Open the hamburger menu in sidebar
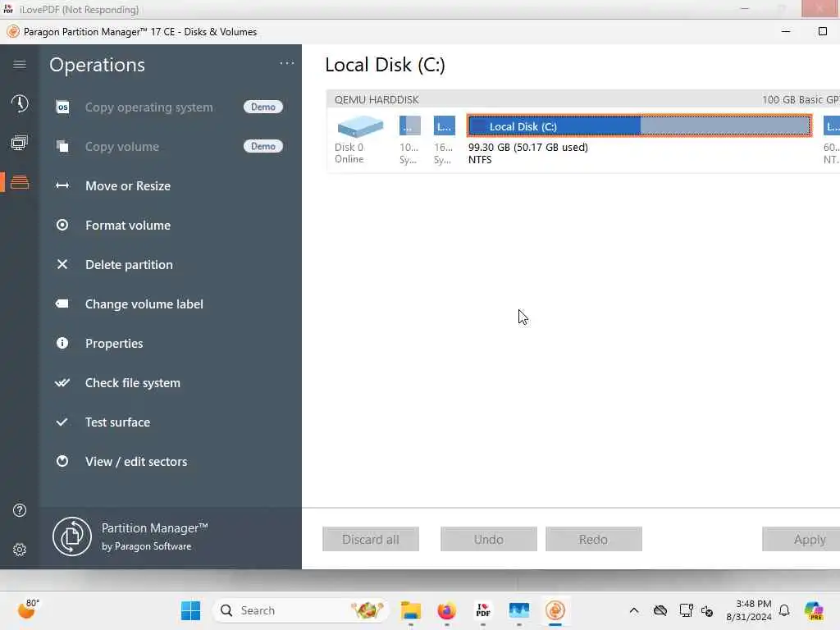Image resolution: width=840 pixels, height=630 pixels. [x=20, y=64]
